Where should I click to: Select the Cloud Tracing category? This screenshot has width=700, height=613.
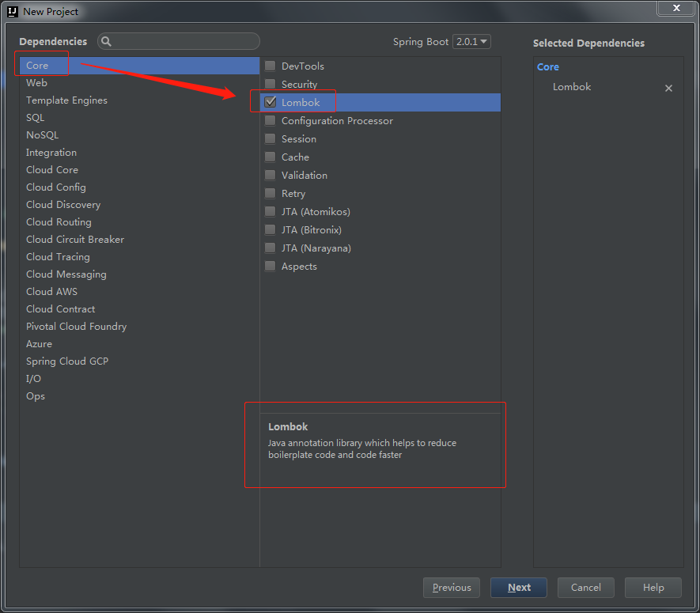tap(139, 257)
